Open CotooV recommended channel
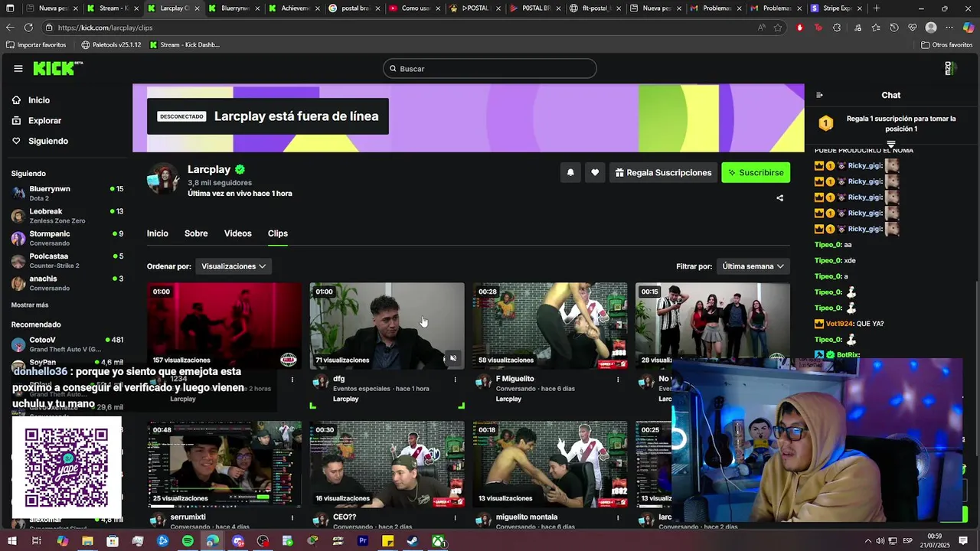980x551 pixels. coord(67,344)
